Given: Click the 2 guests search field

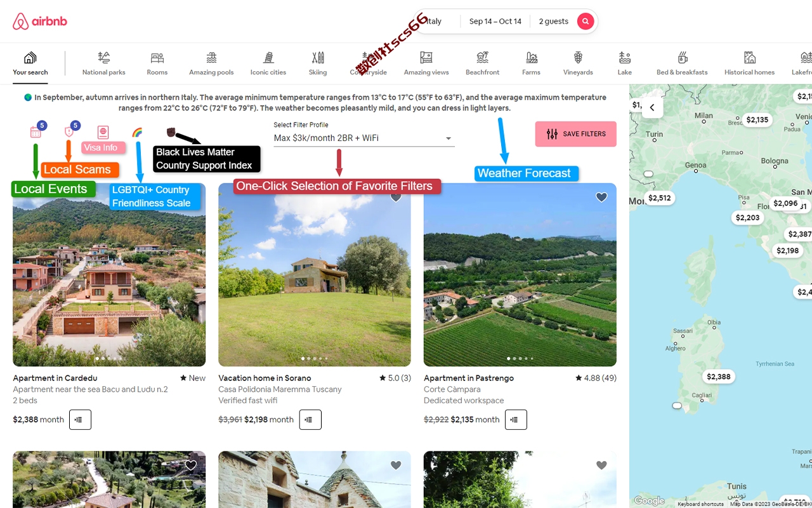Looking at the screenshot, I should [x=553, y=22].
